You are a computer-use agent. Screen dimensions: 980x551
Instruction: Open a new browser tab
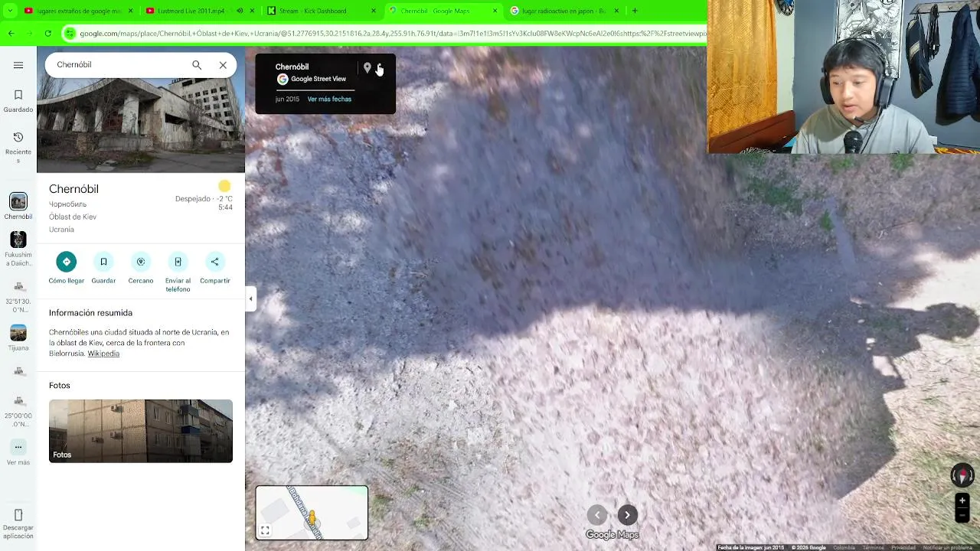point(635,11)
